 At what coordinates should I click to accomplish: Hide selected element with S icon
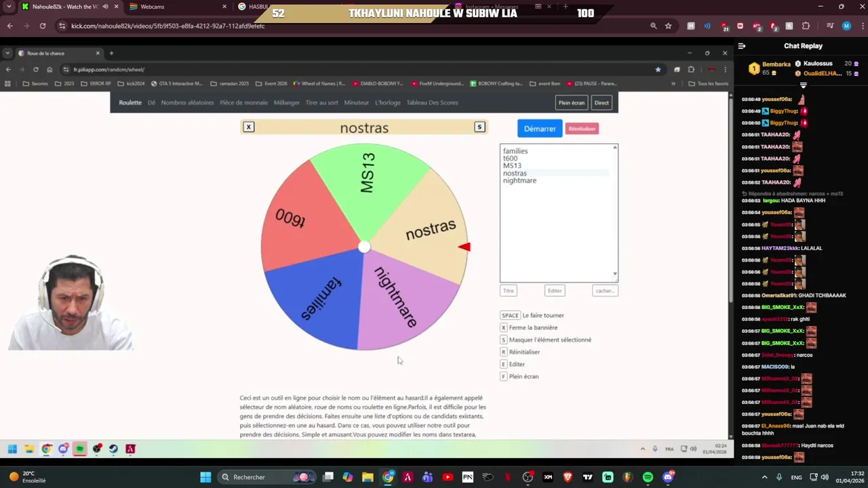click(479, 127)
